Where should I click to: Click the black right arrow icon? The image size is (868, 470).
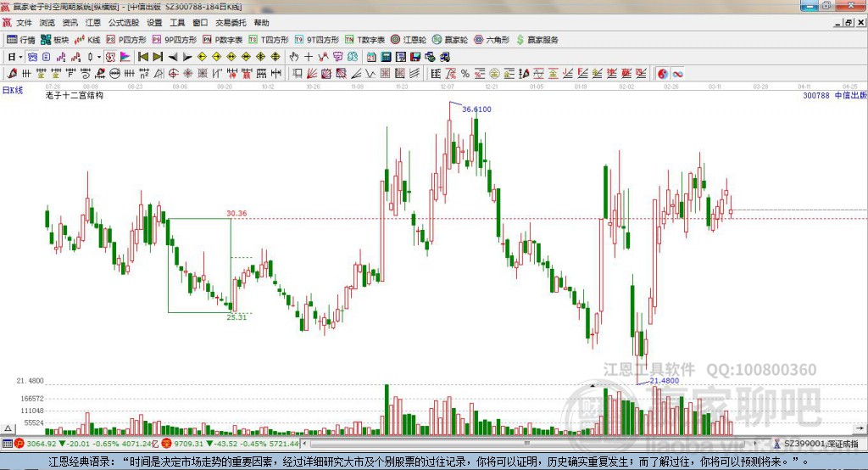pyautogui.click(x=187, y=57)
